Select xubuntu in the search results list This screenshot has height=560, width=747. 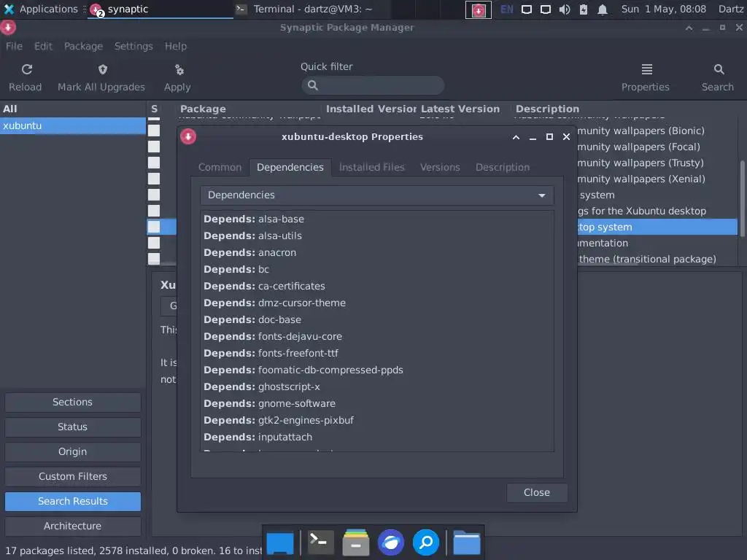(x=73, y=125)
